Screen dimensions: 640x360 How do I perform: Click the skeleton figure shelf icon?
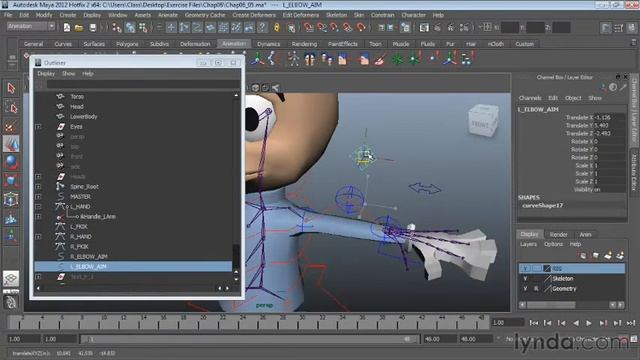293,59
